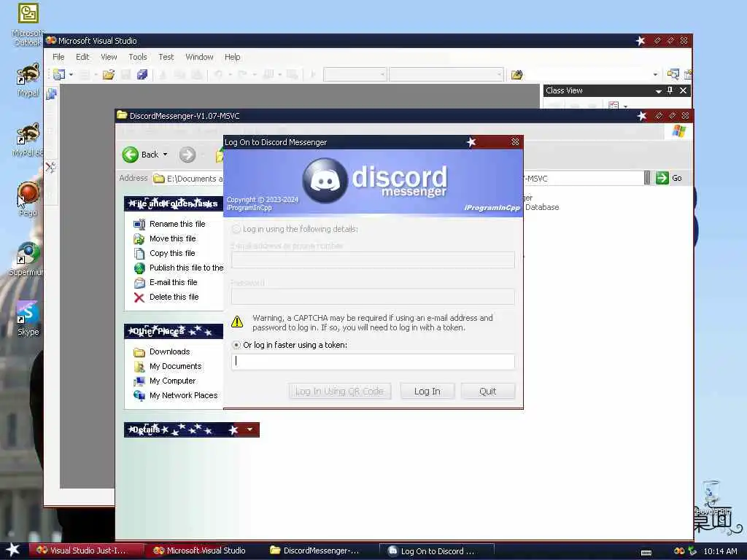Screen dimensions: 747x560
Task: Switch to DiscordMessenger folder taskbar button
Action: 320,551
